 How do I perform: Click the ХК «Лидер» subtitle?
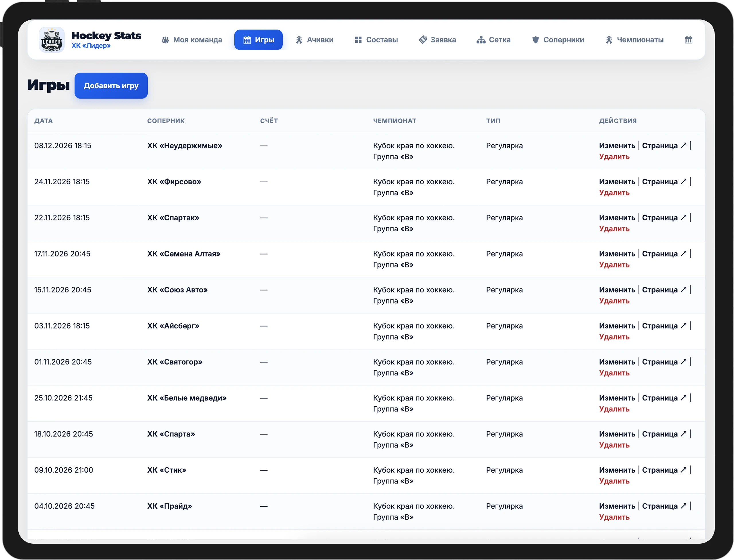[91, 46]
